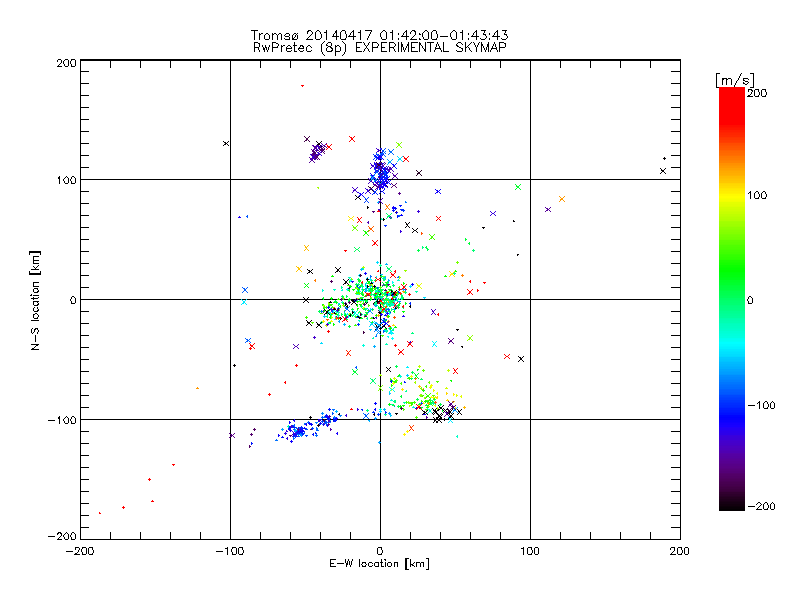Click the colorbar tick label '200'
The width and height of the screenshot is (800, 600).
(x=757, y=93)
